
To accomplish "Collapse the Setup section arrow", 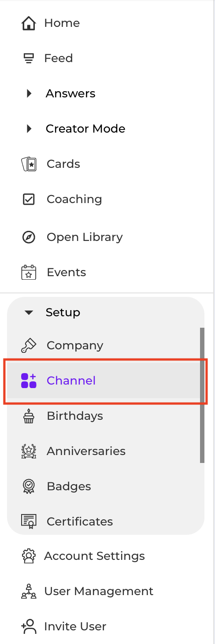I will (29, 312).
